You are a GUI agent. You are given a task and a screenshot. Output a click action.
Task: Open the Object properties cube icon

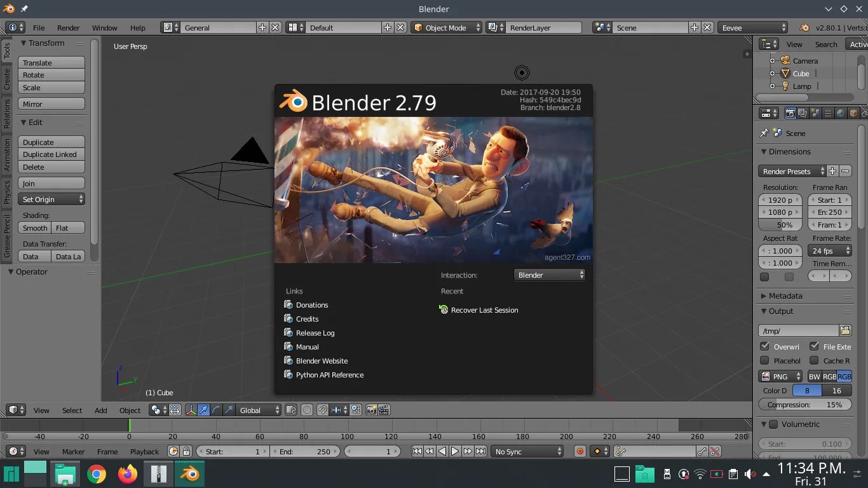coord(853,113)
